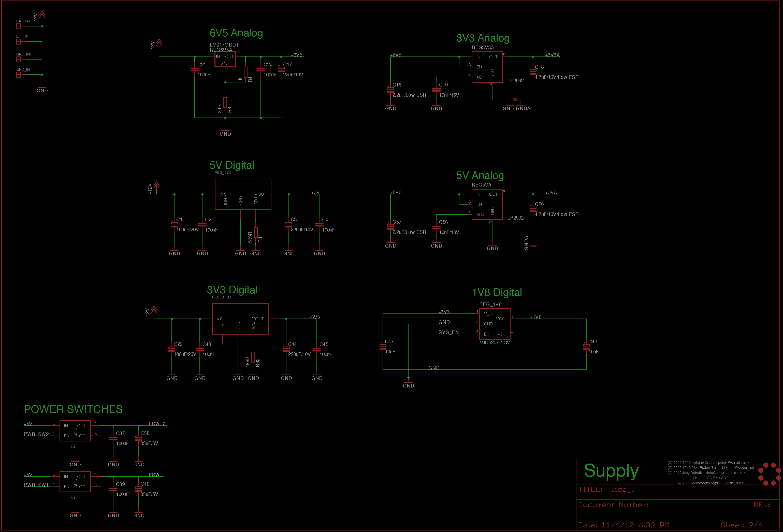Click the "5V Digital" heading

[x=232, y=165]
